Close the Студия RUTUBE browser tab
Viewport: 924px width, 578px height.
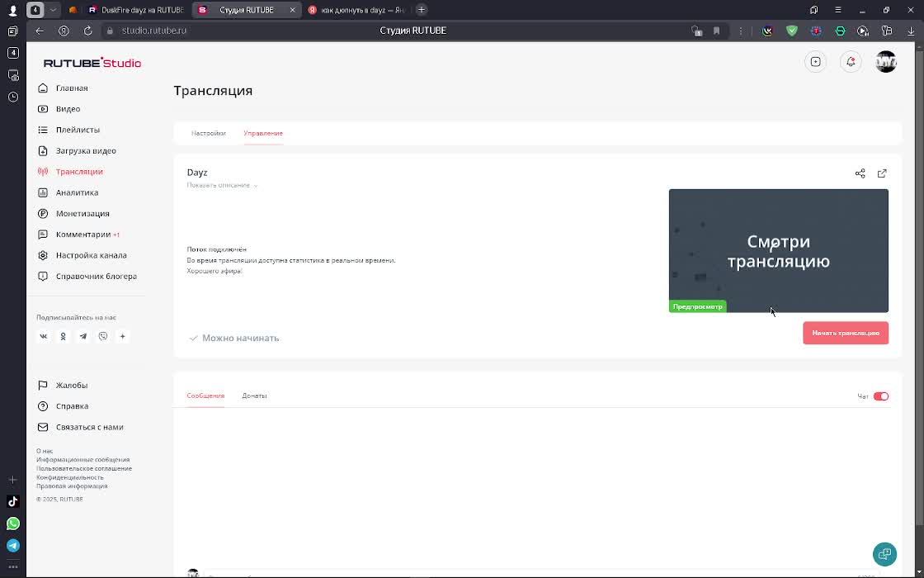292,10
